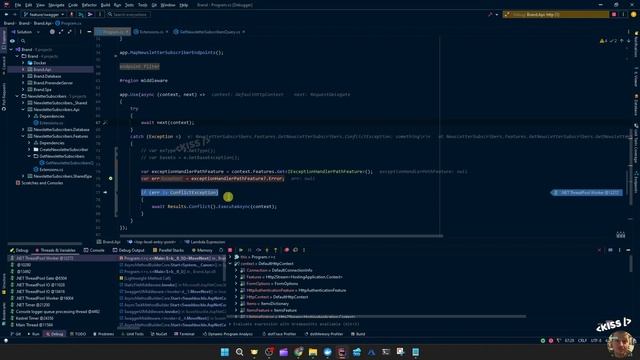Collapse NewsletterSubscribers.Features project node
This screenshot has height=360, width=640.
point(23,136)
